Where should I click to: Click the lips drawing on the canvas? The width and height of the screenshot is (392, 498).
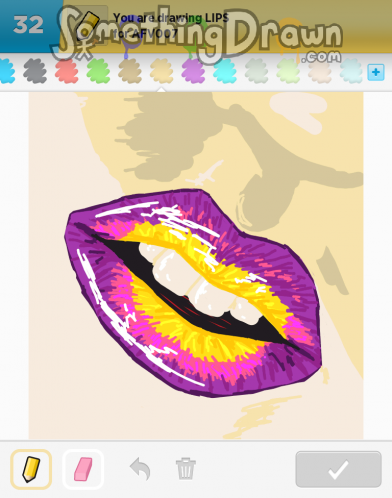pos(193,292)
